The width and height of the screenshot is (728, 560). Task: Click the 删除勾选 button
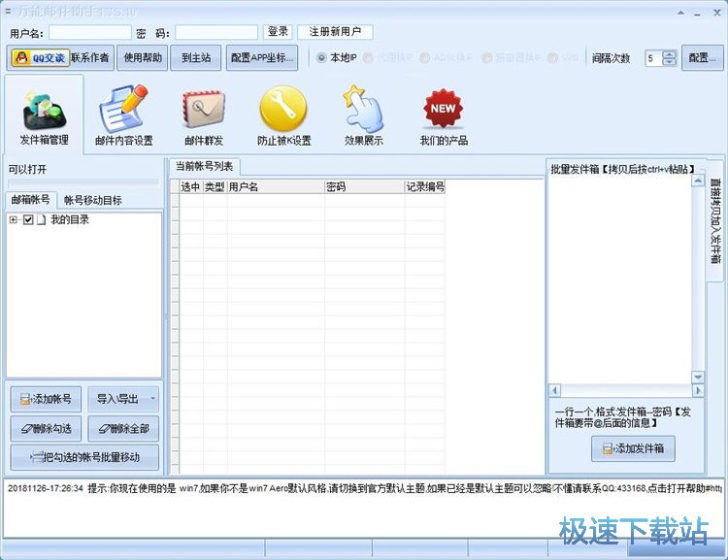click(x=46, y=429)
